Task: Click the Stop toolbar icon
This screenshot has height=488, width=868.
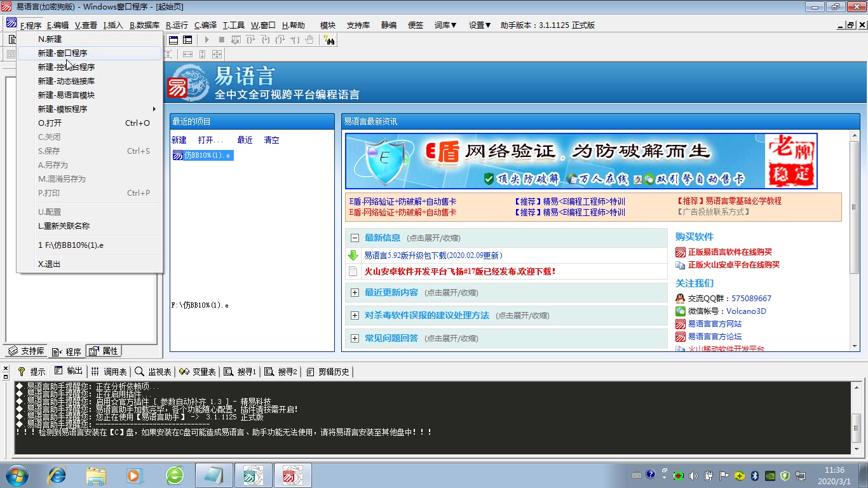Action: click(221, 40)
